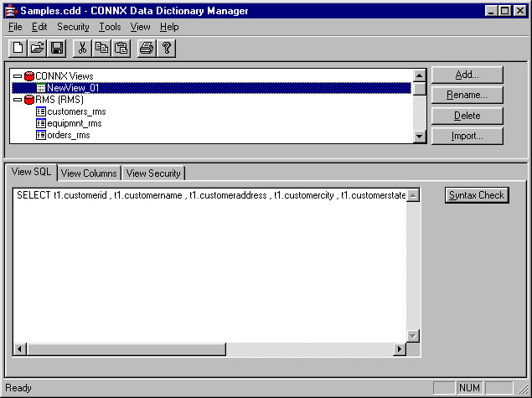Close the Data Dictionary Manager window
532x398 pixels.
click(x=519, y=11)
